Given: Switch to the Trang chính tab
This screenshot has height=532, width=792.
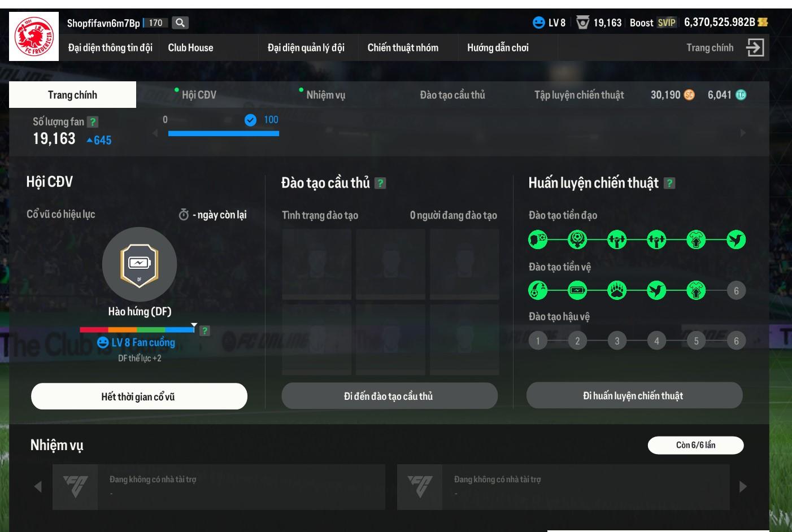Looking at the screenshot, I should 72,95.
